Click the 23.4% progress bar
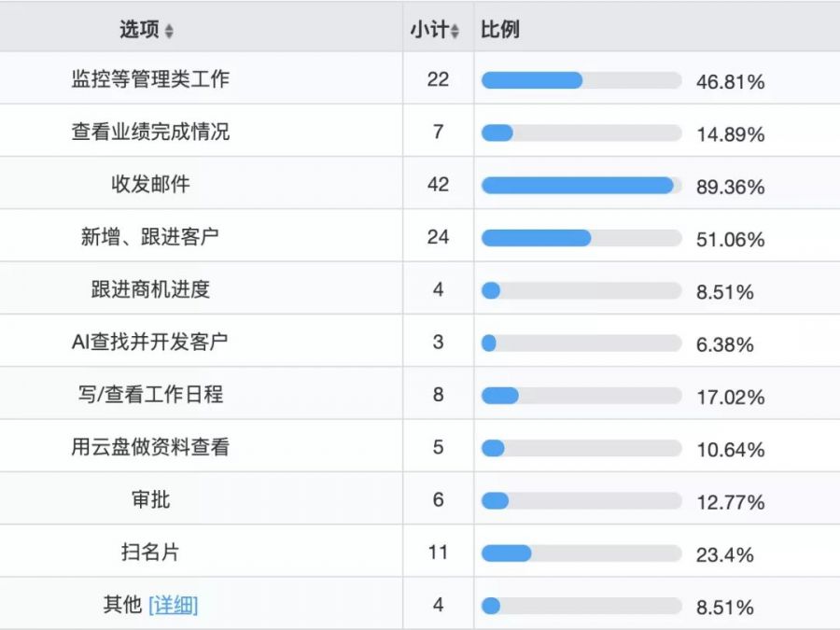 click(581, 553)
